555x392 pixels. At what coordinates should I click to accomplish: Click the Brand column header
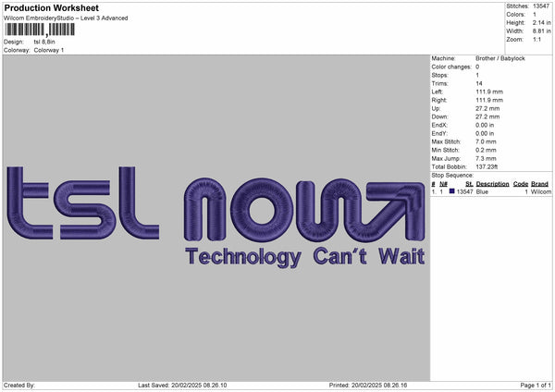point(540,184)
